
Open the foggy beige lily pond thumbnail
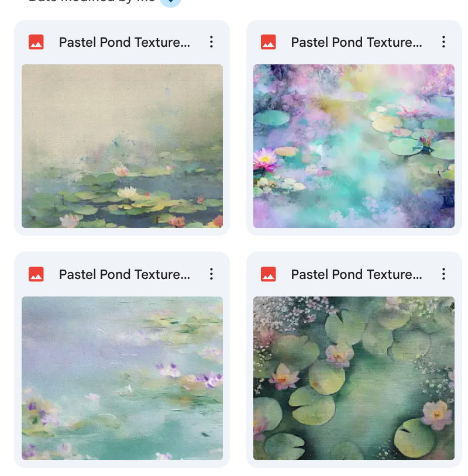(122, 146)
